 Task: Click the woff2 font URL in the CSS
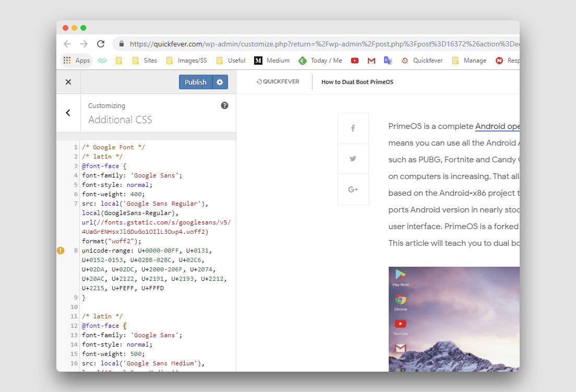(x=156, y=227)
